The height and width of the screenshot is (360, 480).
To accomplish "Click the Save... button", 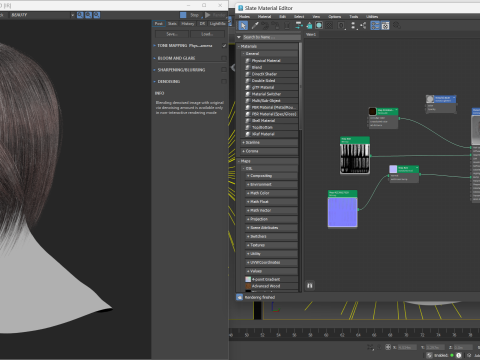I will coord(172,34).
